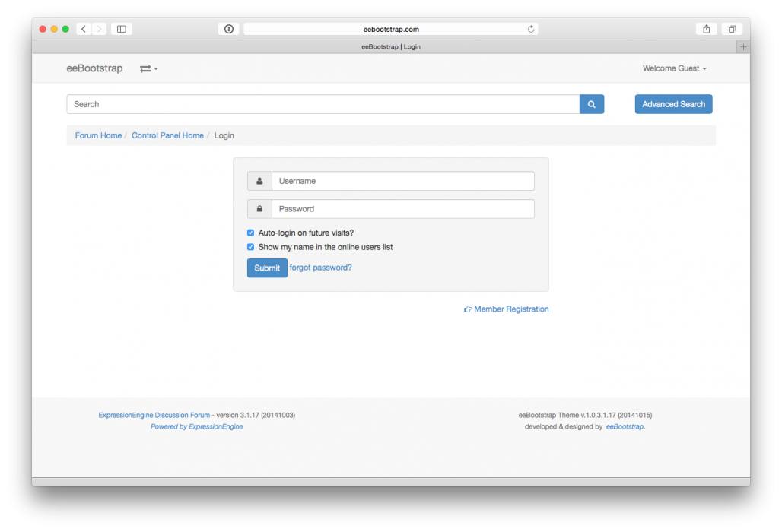Click the yellow minimize window button
The image size is (782, 532).
point(54,29)
